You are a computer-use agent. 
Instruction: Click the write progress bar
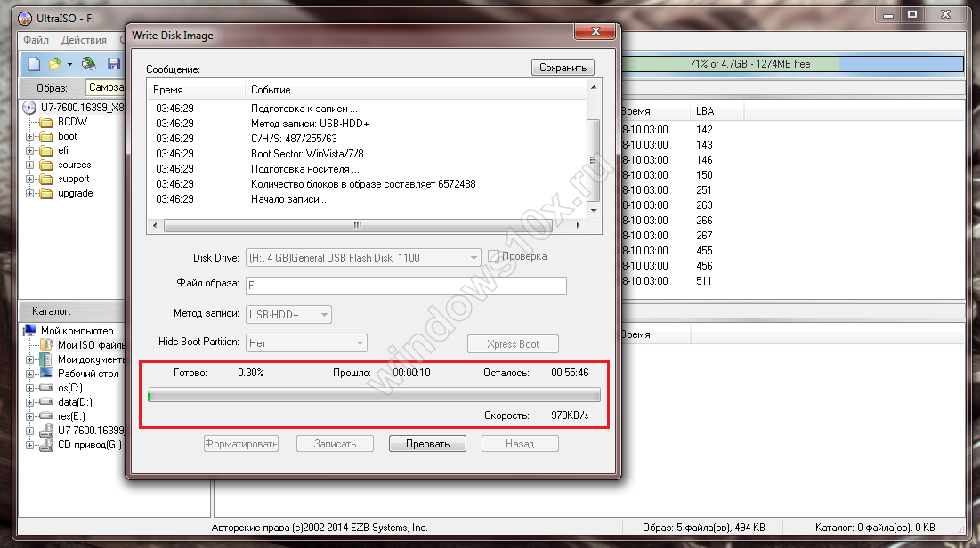click(374, 395)
